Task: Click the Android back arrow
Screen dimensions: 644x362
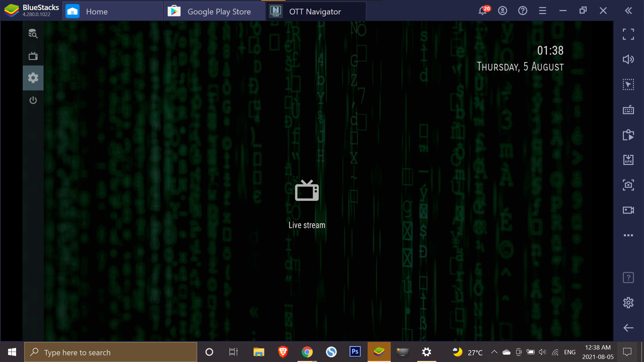Action: [628, 328]
